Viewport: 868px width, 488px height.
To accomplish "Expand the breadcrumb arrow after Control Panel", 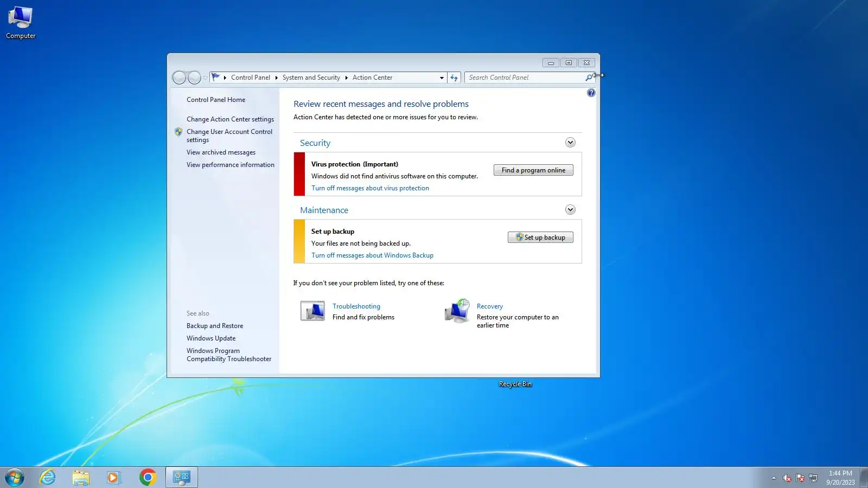I will [276, 78].
